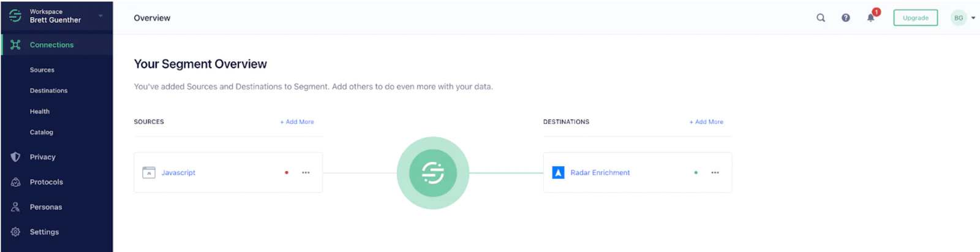Open the Personas section
Image resolution: width=980 pixels, height=252 pixels.
(x=46, y=207)
